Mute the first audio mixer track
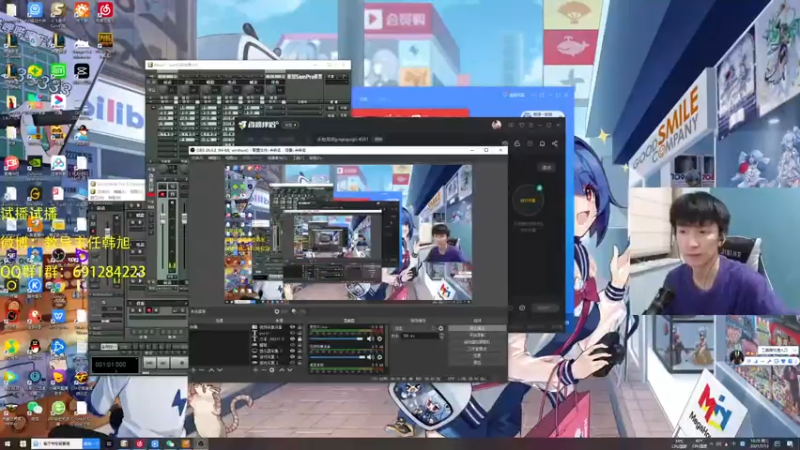Screen dimensions: 800x450 pyautogui.click(x=370, y=339)
